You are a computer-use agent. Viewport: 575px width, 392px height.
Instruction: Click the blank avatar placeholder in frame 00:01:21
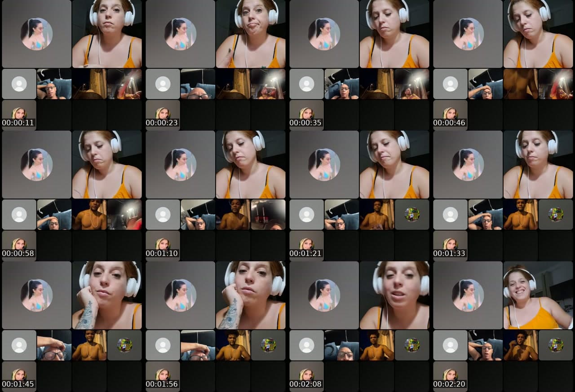pos(306,215)
